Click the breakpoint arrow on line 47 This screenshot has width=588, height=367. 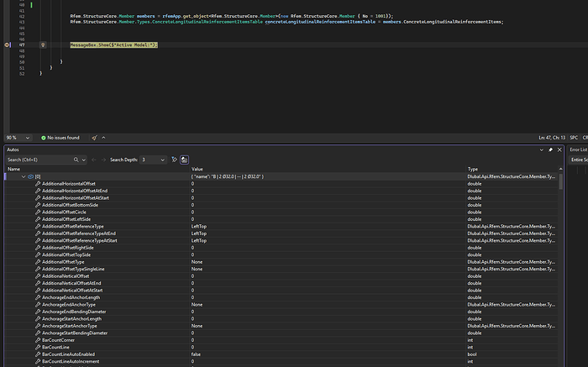8,45
